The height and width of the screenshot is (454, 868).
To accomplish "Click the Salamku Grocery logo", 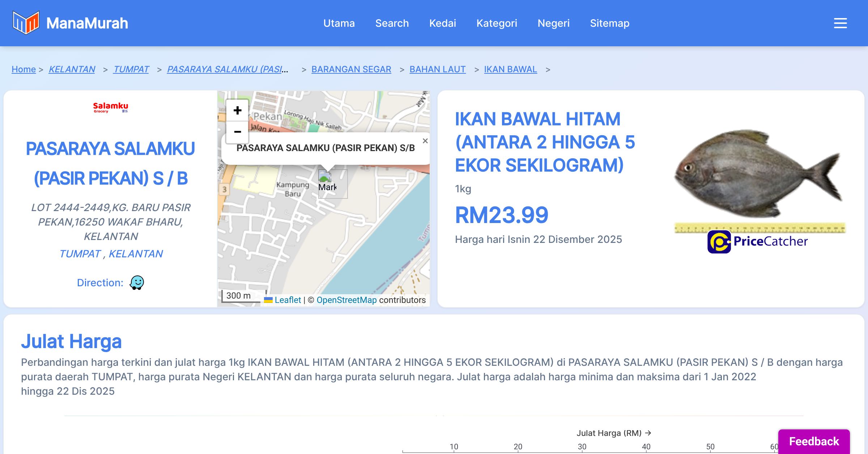I will [110, 107].
